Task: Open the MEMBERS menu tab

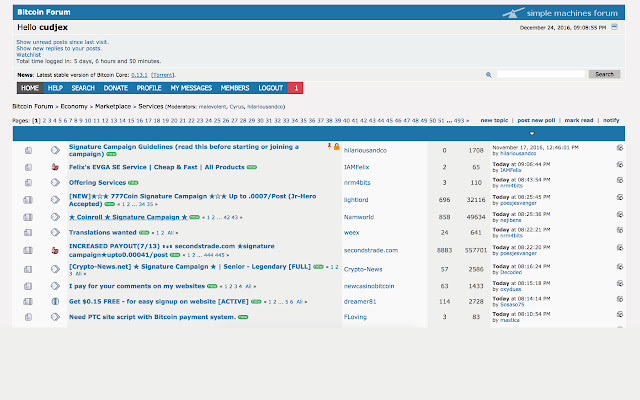Action: click(x=235, y=88)
